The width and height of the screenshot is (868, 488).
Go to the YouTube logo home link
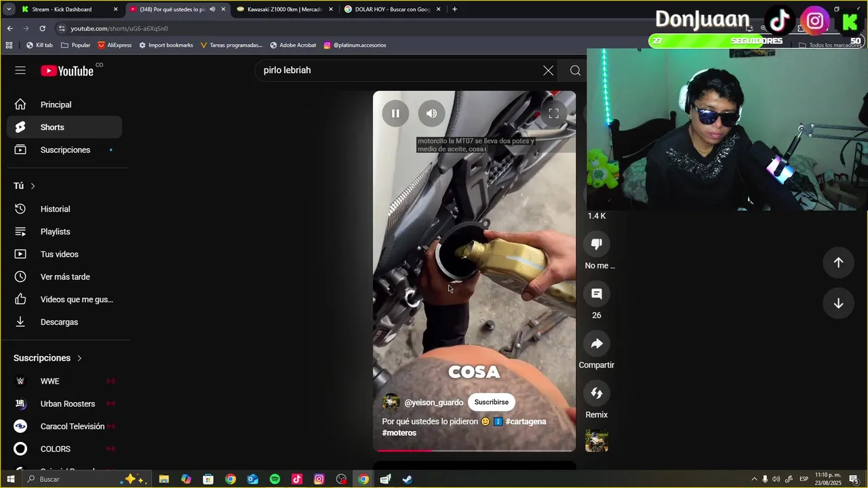[66, 70]
